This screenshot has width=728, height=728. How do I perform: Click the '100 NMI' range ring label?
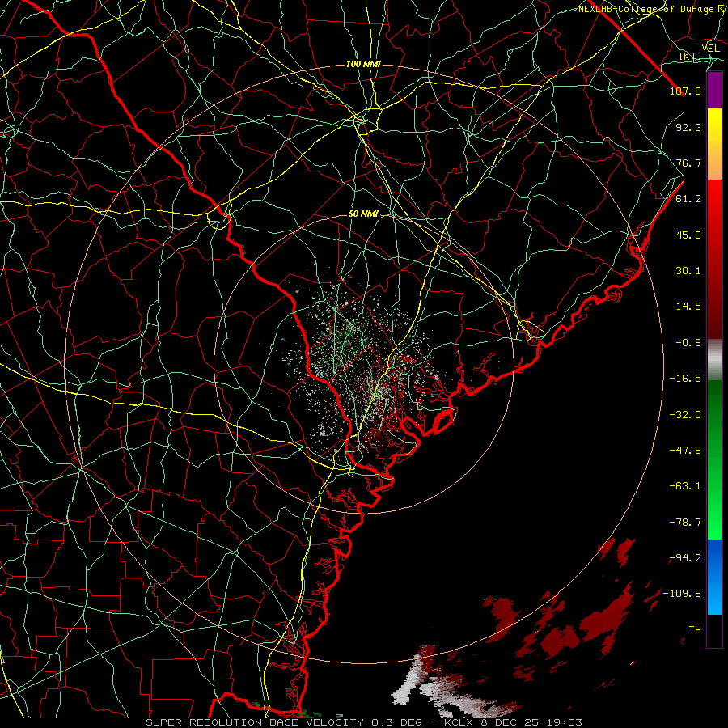click(363, 64)
